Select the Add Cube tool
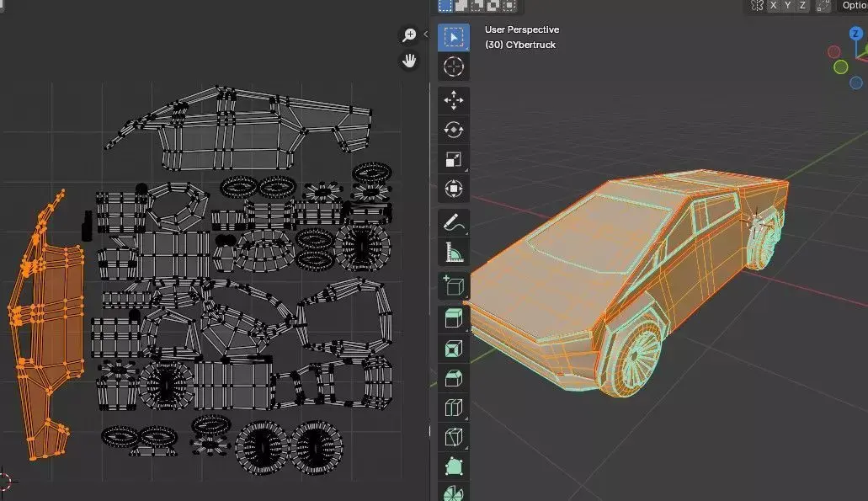The width and height of the screenshot is (868, 501). click(x=454, y=285)
